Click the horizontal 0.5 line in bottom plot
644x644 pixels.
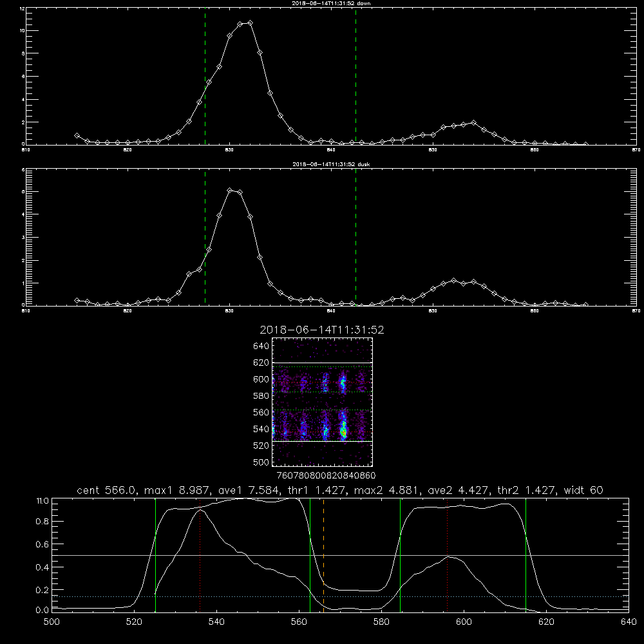(340, 555)
